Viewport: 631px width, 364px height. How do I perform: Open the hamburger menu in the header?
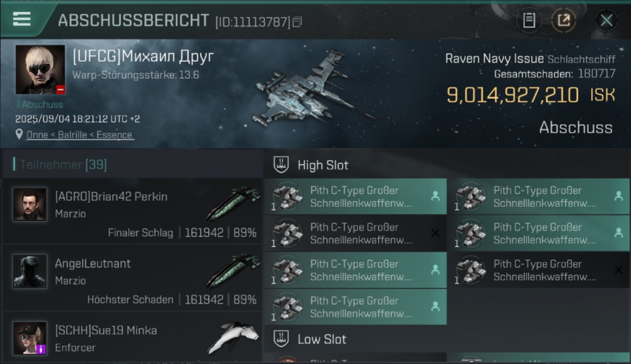click(22, 19)
